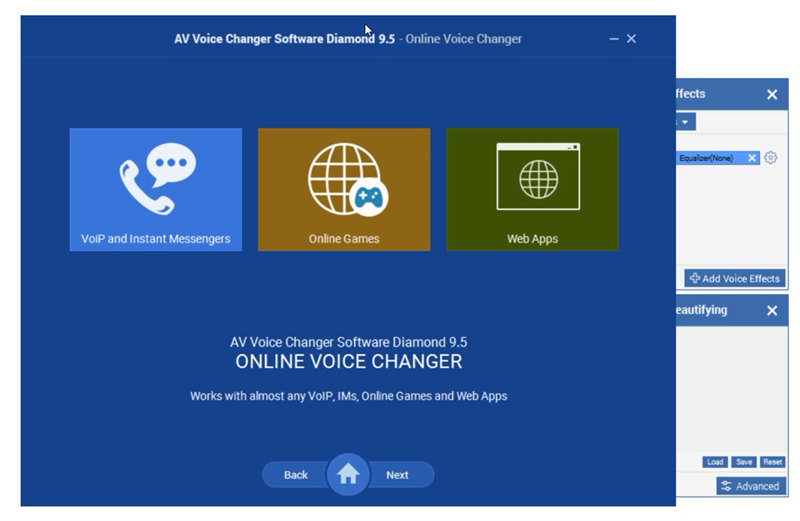Close the Voice Effects panel
800x521 pixels.
pyautogui.click(x=772, y=94)
